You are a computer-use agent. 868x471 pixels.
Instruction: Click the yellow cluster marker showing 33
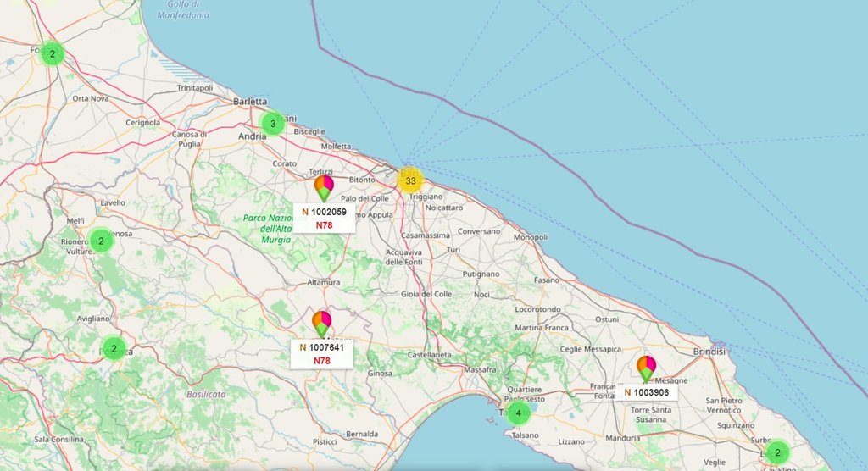[410, 180]
